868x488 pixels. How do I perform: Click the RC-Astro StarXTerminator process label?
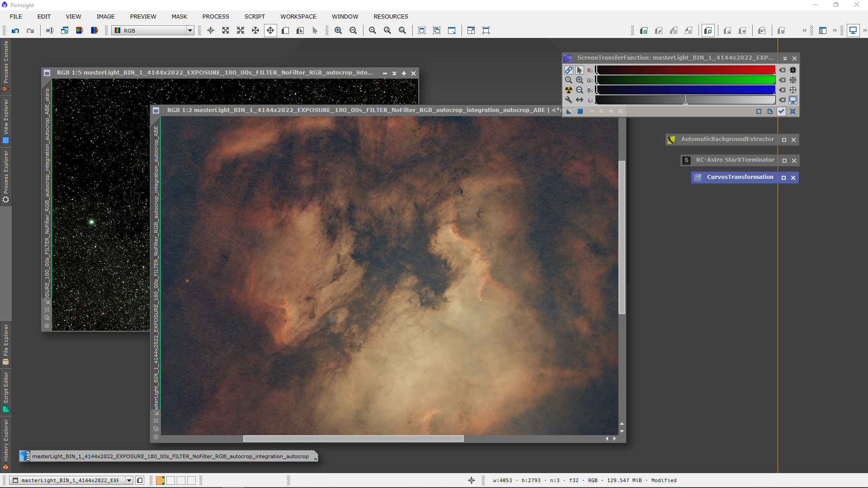pos(735,160)
